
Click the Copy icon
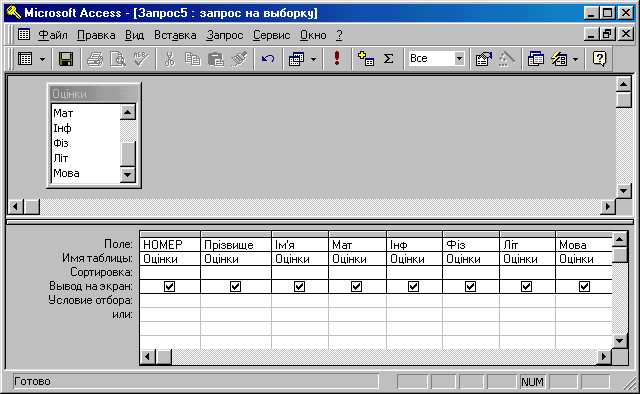coord(192,59)
